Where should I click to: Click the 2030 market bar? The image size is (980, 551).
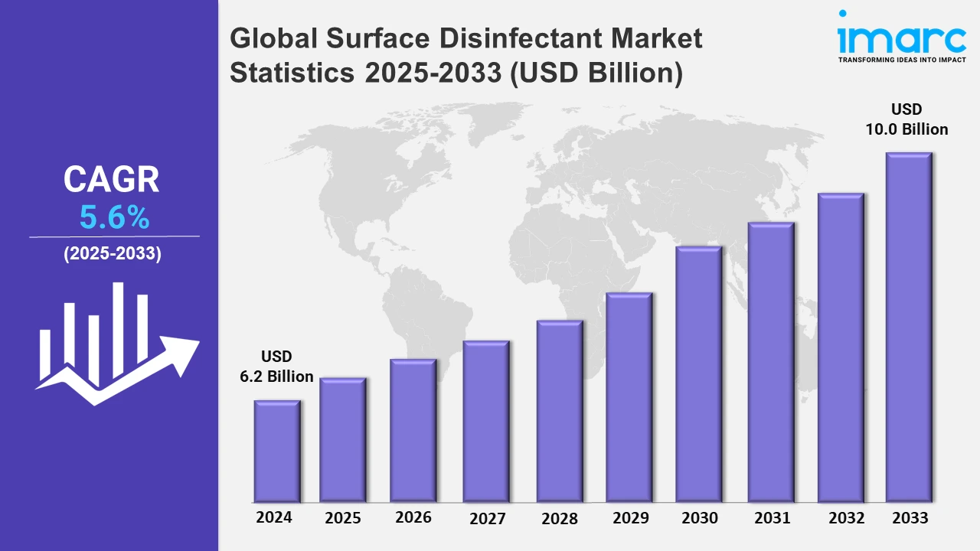[698, 373]
